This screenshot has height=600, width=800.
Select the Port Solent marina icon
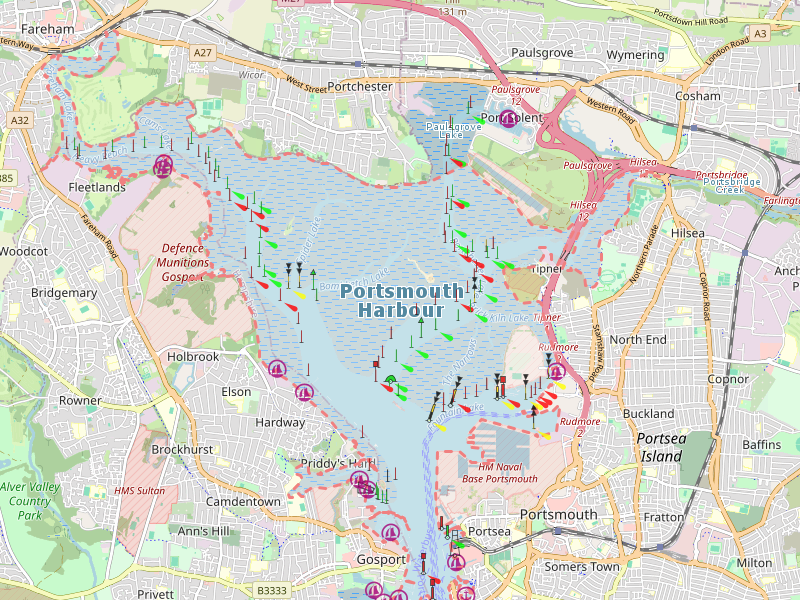pos(508,119)
